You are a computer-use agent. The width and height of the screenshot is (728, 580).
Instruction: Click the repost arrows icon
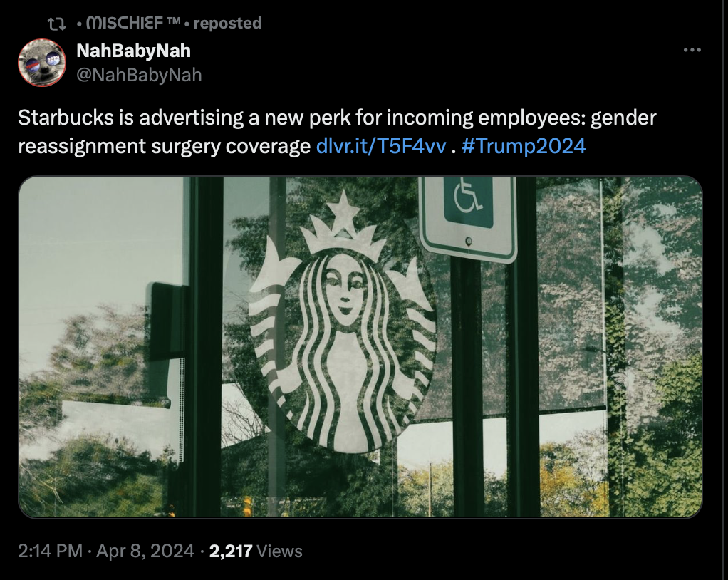coord(57,24)
